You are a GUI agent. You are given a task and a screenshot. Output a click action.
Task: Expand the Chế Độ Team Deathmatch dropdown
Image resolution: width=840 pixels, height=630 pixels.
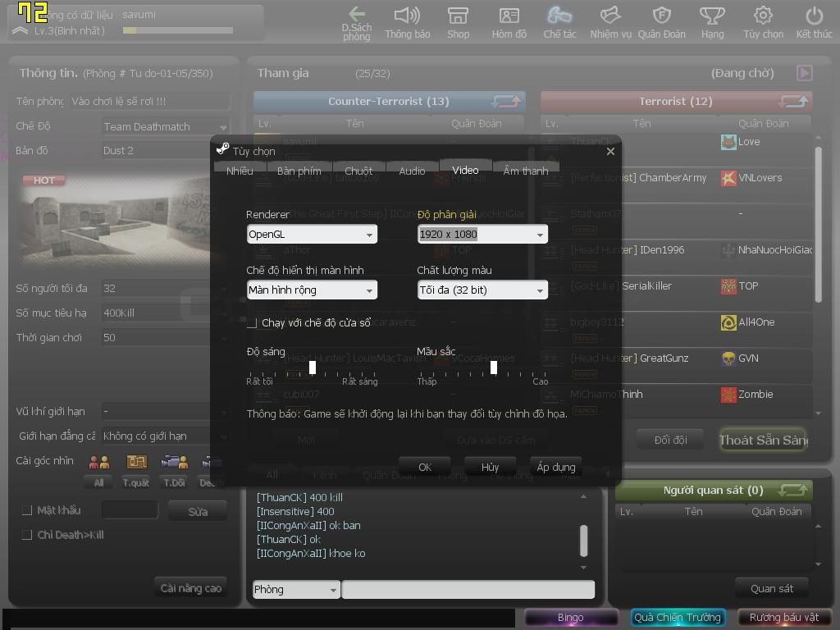(x=166, y=126)
